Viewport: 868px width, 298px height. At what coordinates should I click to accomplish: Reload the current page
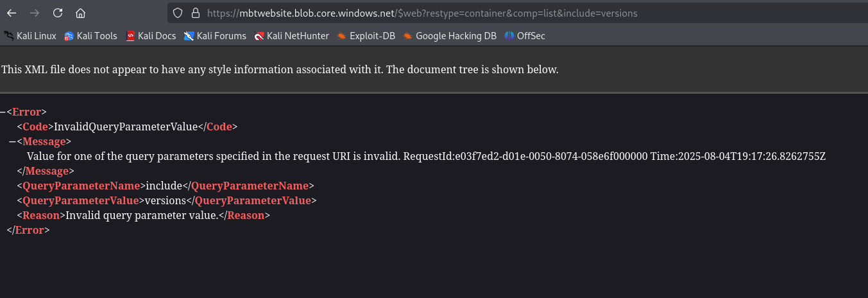(x=58, y=13)
